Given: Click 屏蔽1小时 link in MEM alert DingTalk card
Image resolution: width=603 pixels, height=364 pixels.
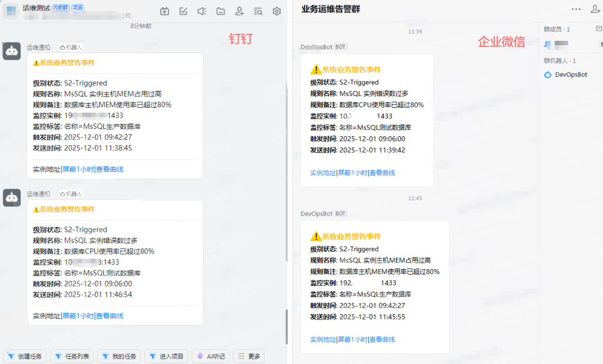Looking at the screenshot, I should [x=78, y=169].
